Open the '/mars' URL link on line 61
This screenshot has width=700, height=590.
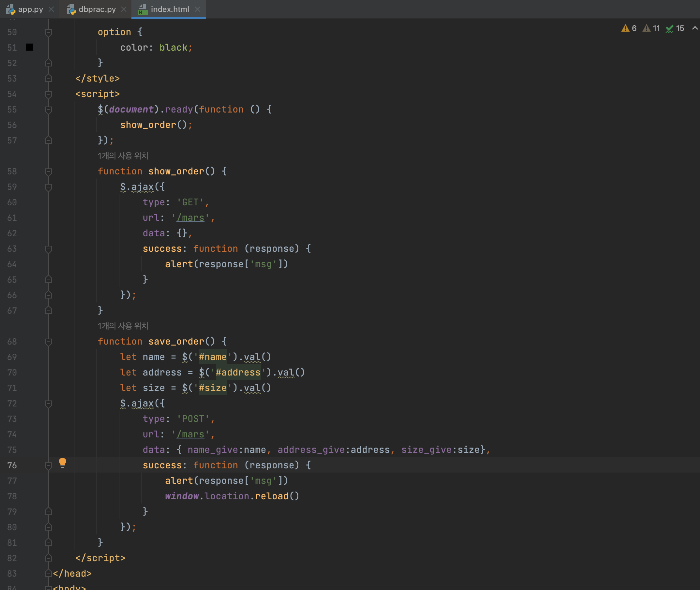[190, 218]
